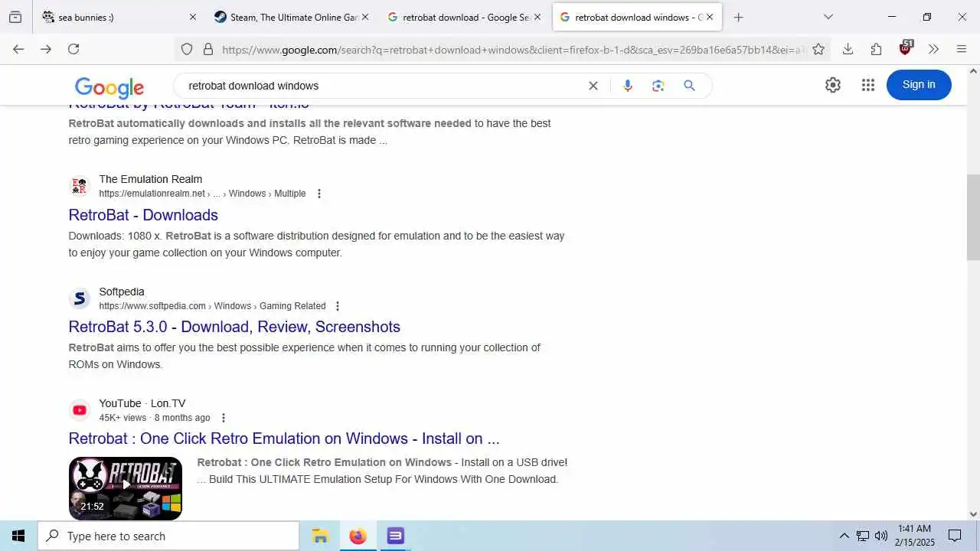The width and height of the screenshot is (980, 551).
Task: Show hidden system tray icons
Action: pos(844,536)
